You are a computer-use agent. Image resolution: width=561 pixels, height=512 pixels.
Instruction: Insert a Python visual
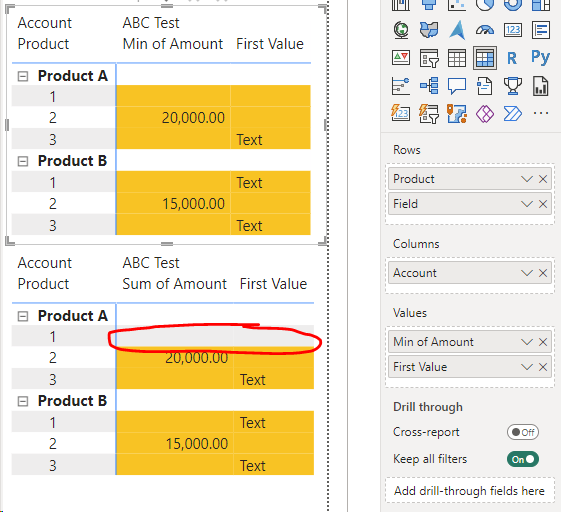[x=540, y=57]
